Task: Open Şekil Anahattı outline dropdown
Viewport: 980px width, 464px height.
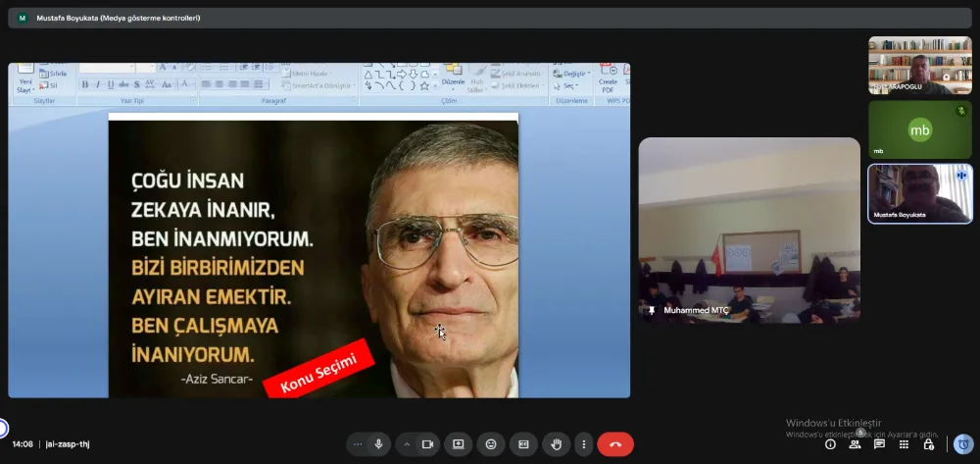Action: 516,74
